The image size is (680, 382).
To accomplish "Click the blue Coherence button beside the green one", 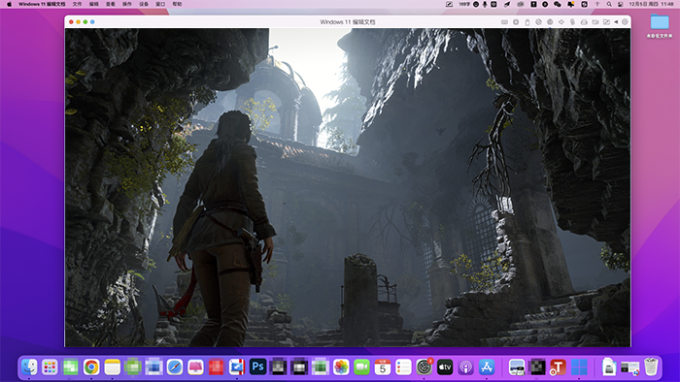I will pos(92,22).
